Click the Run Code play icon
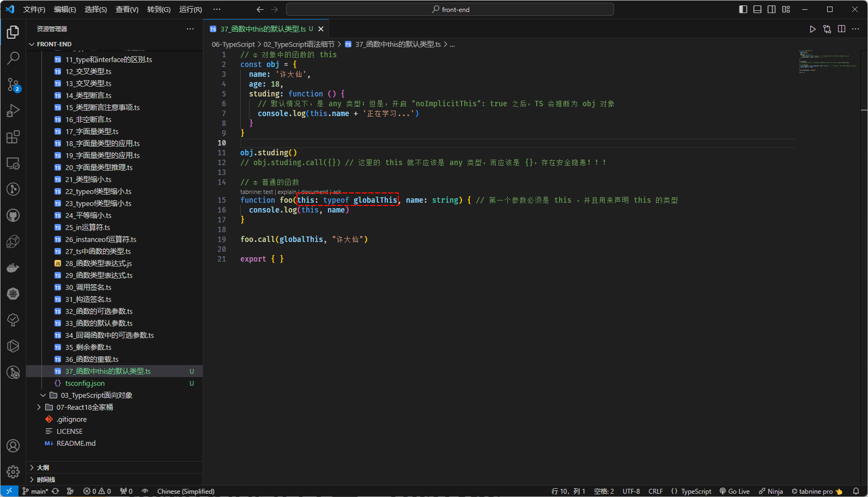 [x=812, y=29]
